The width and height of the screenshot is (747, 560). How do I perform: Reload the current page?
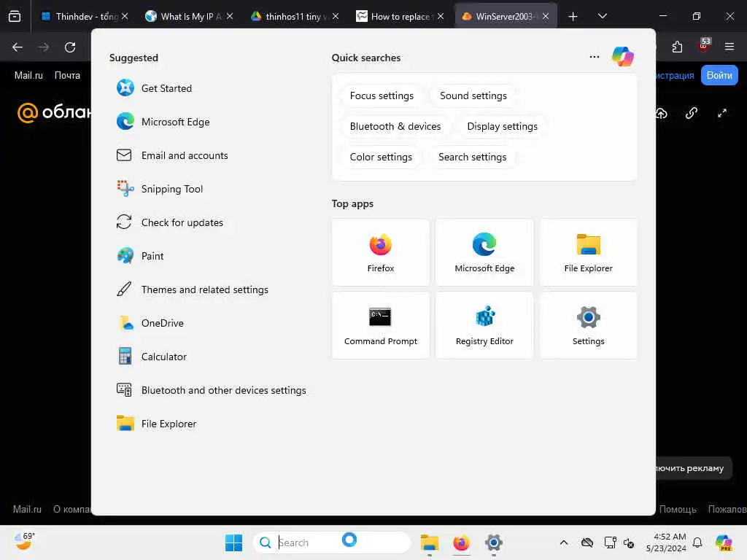pos(70,47)
